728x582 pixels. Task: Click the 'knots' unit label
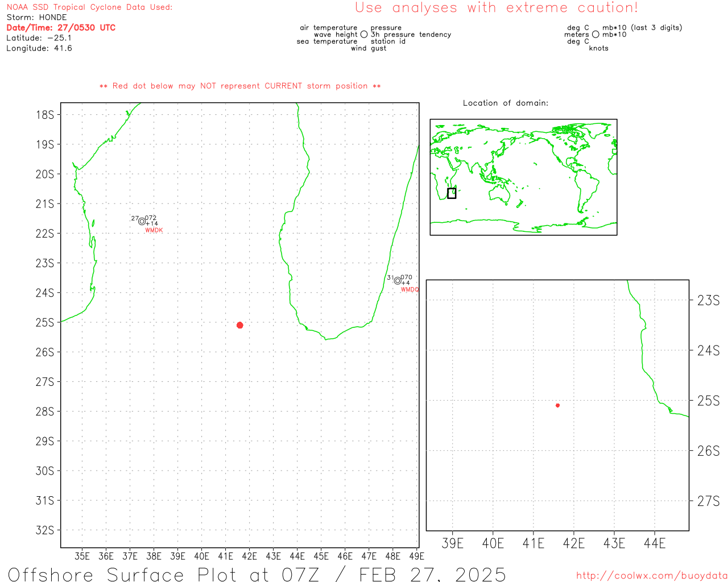point(599,48)
